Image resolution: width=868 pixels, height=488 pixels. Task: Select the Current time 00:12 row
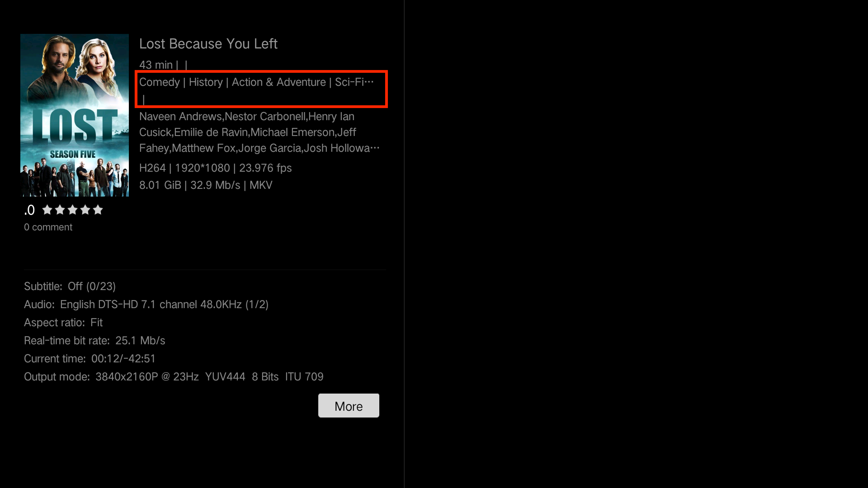click(x=90, y=359)
